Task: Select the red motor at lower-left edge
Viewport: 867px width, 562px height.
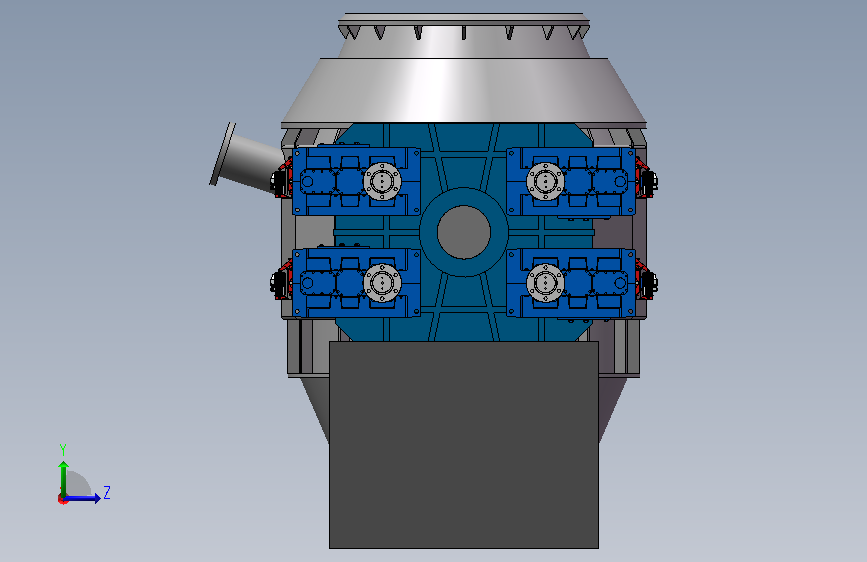Action: (282, 281)
